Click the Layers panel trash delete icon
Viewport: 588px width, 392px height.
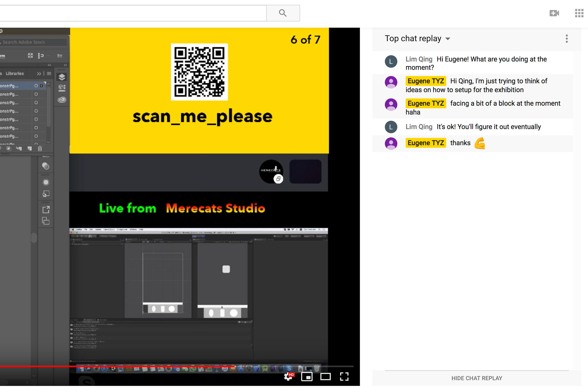(x=40, y=149)
